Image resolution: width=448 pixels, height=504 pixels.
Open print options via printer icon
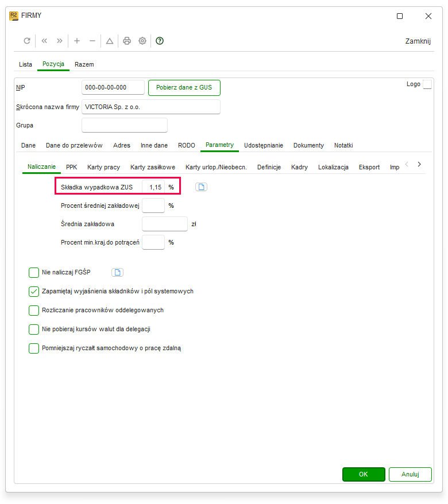click(127, 41)
